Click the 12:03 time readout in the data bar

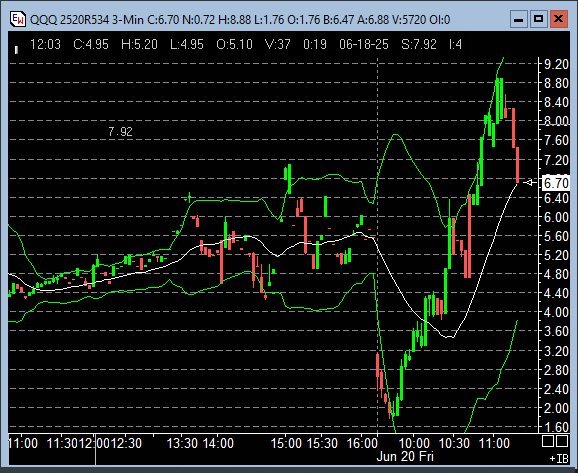tap(45, 45)
